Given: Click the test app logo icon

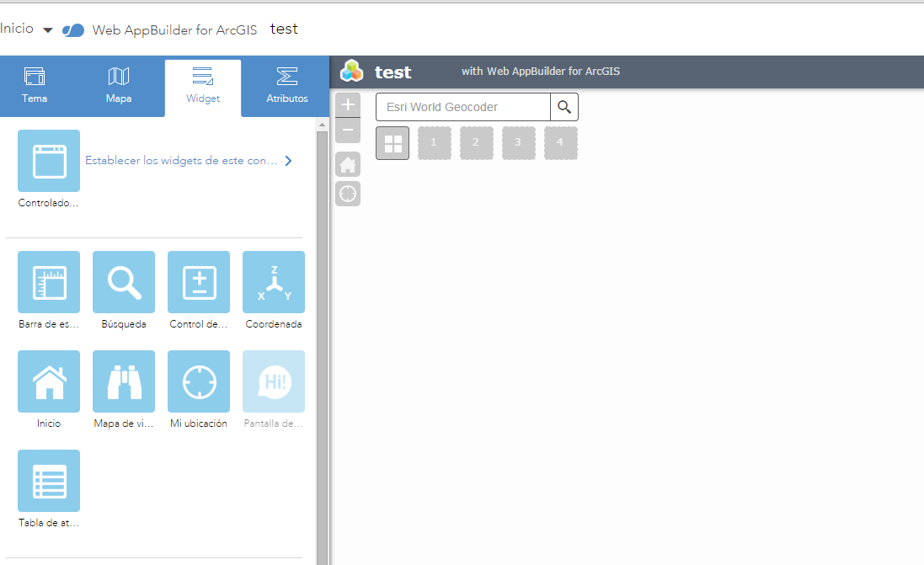Looking at the screenshot, I should (352, 72).
